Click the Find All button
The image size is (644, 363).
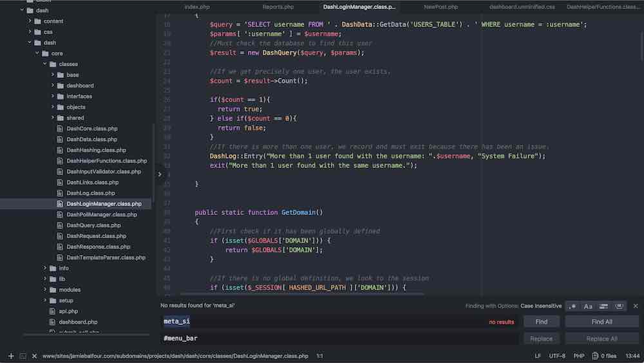(x=601, y=321)
